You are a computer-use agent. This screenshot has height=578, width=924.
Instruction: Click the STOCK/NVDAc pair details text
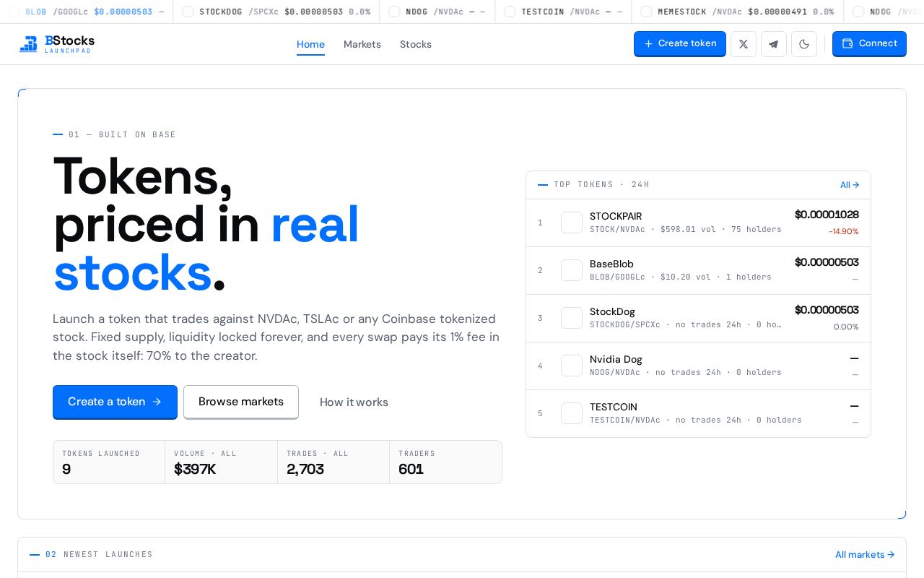685,229
